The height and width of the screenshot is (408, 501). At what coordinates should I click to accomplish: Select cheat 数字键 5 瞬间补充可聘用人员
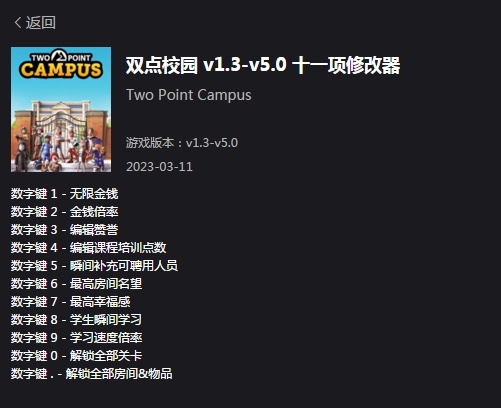[x=94, y=266]
